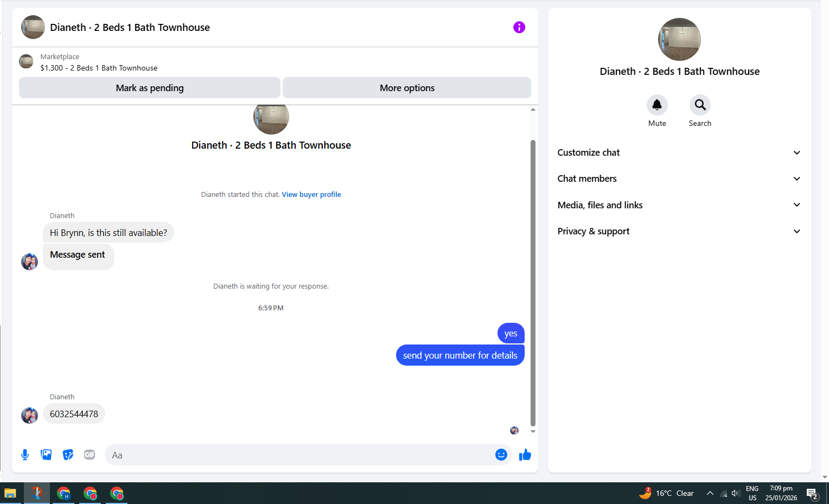
Task: Select the message '6032544478'
Action: pyautogui.click(x=74, y=414)
